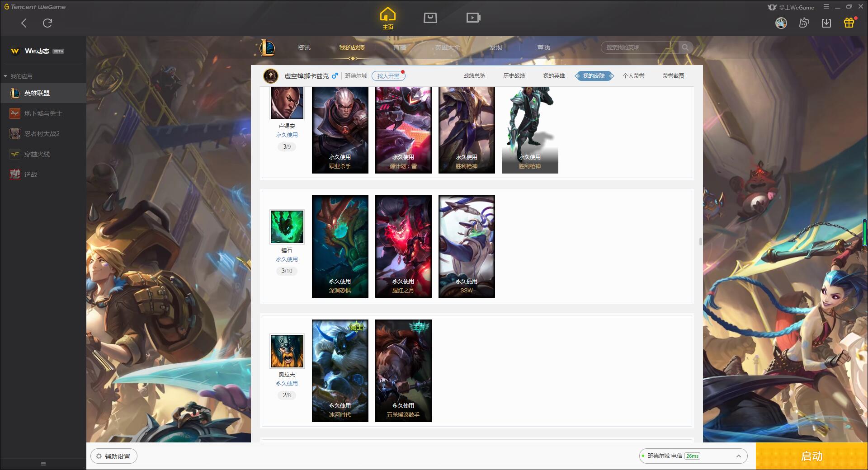Click 奥拉夫 champion portrait

point(287,351)
